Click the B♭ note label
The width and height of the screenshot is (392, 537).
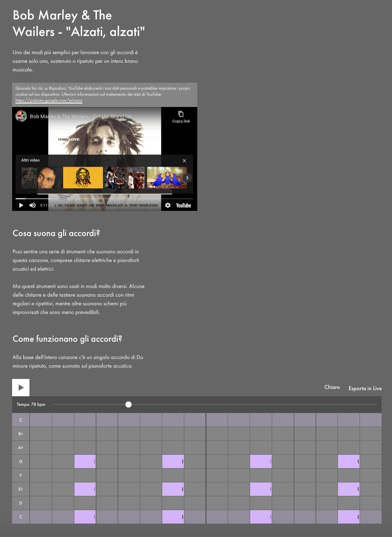point(21,434)
